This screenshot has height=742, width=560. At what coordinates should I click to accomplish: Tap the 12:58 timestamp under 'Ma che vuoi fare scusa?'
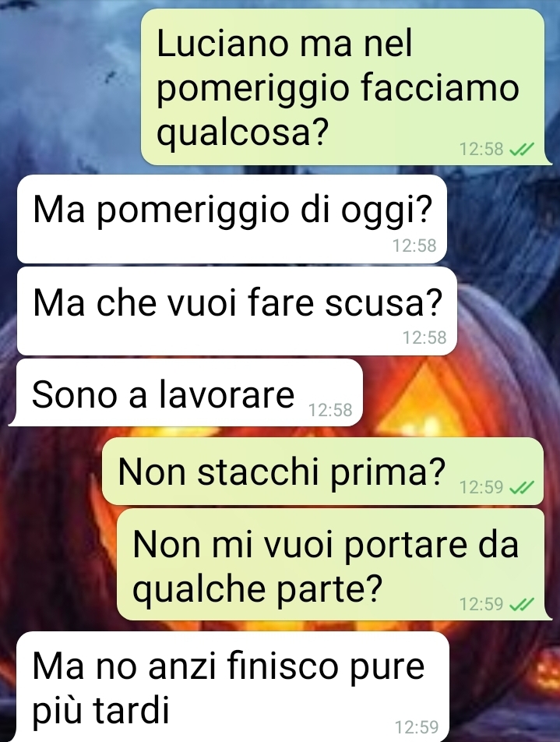(x=424, y=337)
